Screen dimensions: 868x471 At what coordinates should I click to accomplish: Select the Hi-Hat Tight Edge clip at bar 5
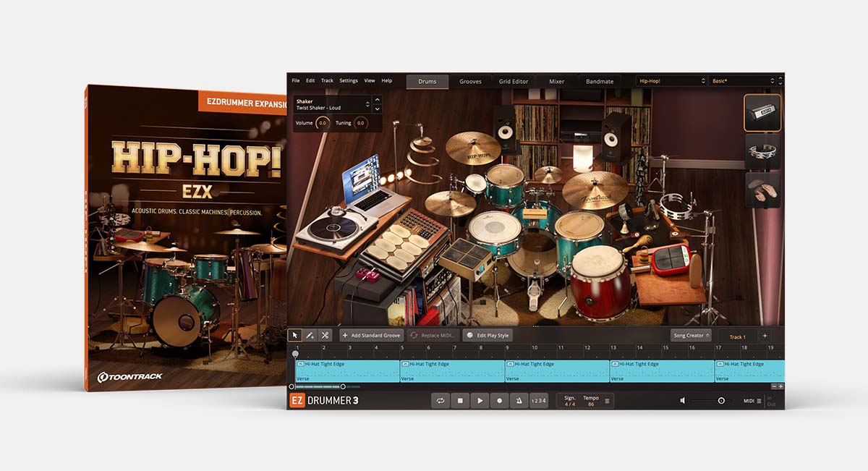click(x=452, y=371)
